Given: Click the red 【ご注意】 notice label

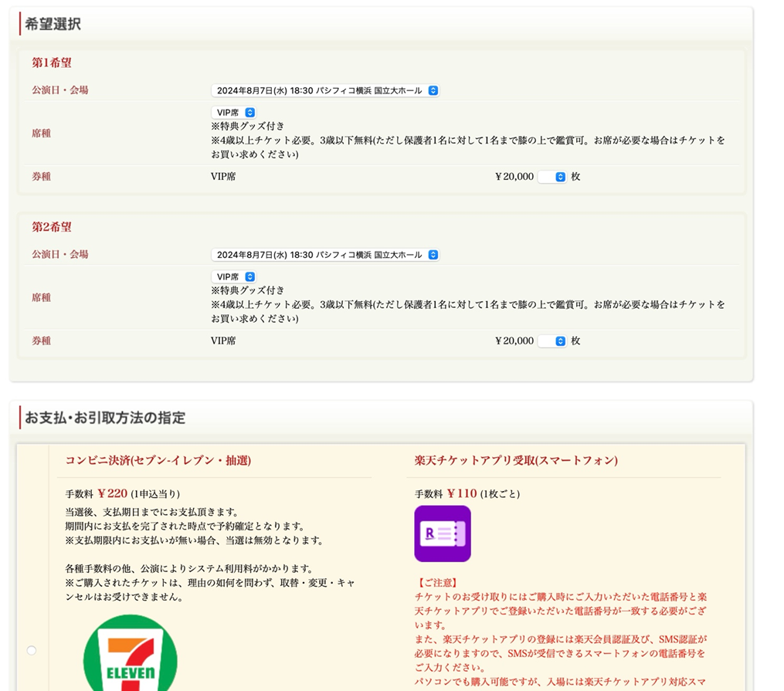Looking at the screenshot, I should [x=436, y=583].
